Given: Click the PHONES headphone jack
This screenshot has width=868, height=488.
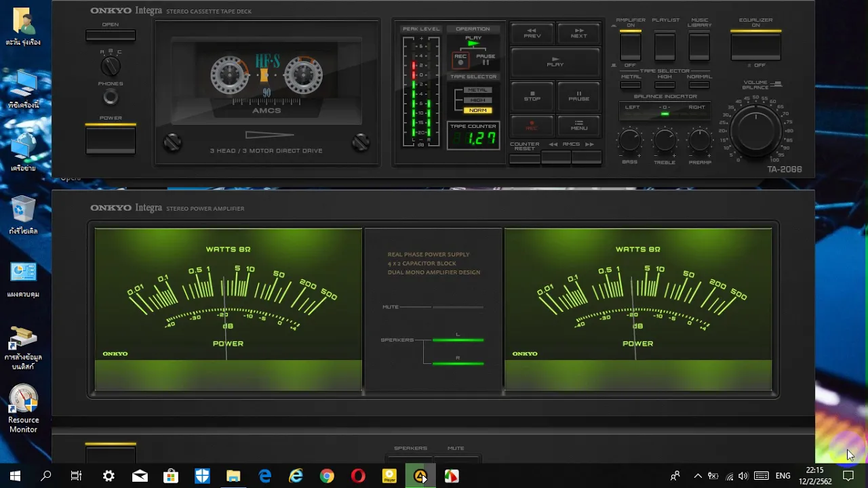Looking at the screenshot, I should click(110, 98).
